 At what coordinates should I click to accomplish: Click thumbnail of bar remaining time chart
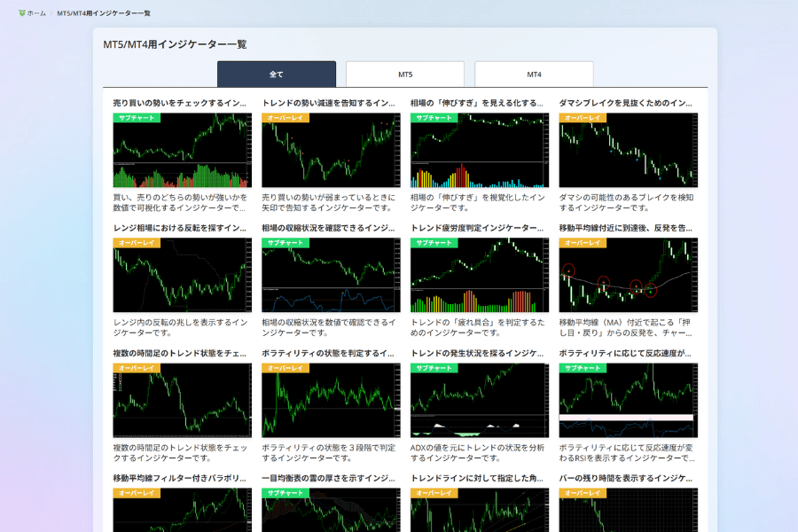pyautogui.click(x=628, y=510)
